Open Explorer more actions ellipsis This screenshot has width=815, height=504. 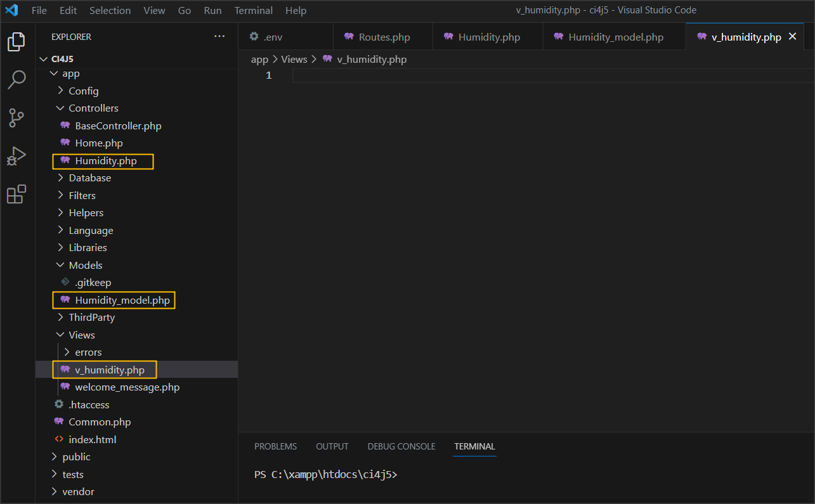[x=219, y=37]
